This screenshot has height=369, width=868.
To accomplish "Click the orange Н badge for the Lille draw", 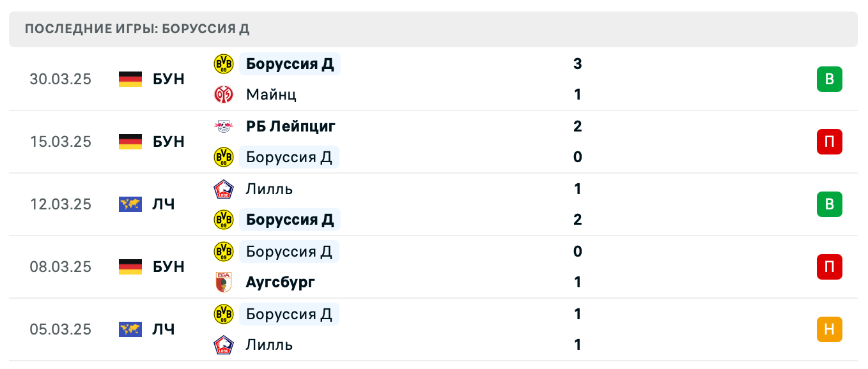I will tap(829, 329).
